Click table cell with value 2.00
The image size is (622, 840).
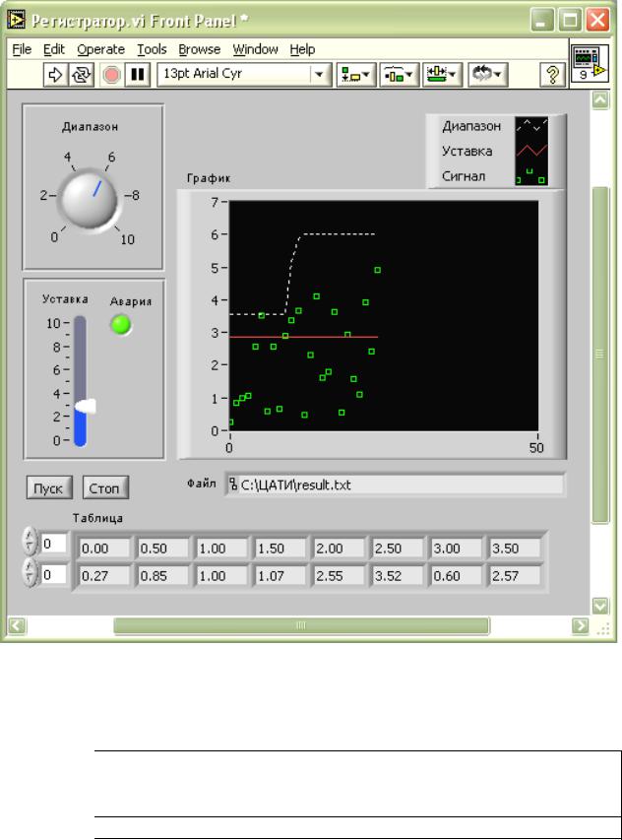(340, 549)
